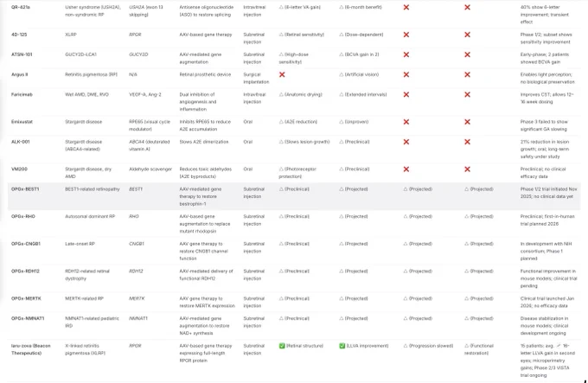
Task: Select the 'Faricimab' therapy name
Action: [22, 94]
